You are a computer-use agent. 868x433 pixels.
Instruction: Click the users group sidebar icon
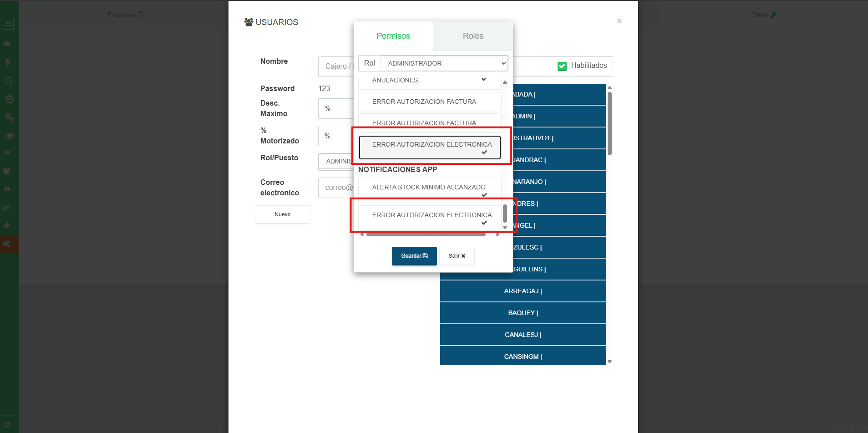click(x=7, y=171)
